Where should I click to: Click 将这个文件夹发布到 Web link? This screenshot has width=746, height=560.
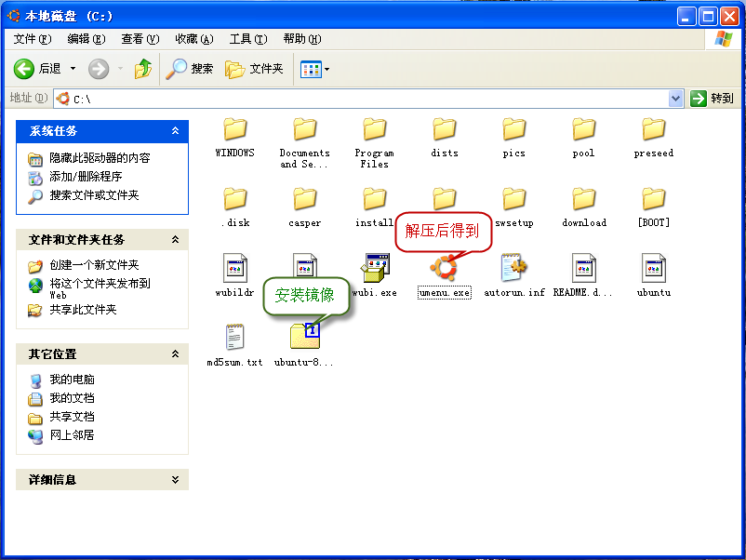point(100,288)
